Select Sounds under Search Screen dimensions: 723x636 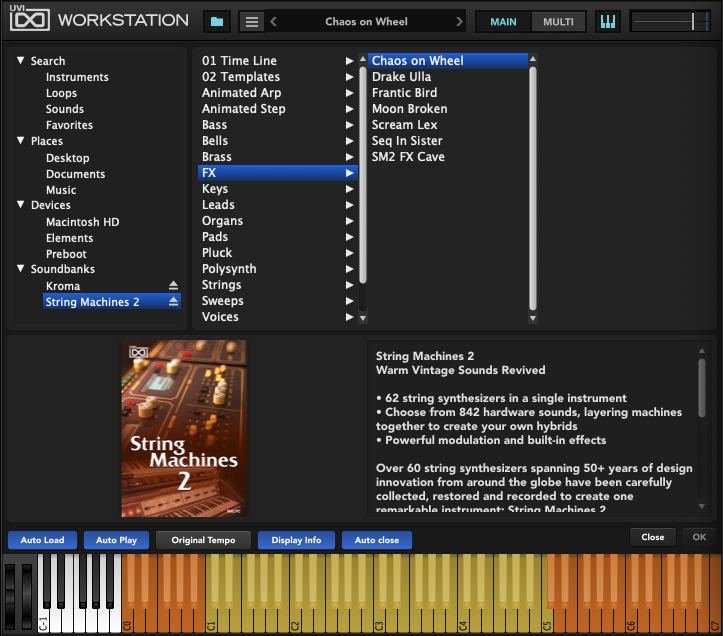click(x=65, y=109)
